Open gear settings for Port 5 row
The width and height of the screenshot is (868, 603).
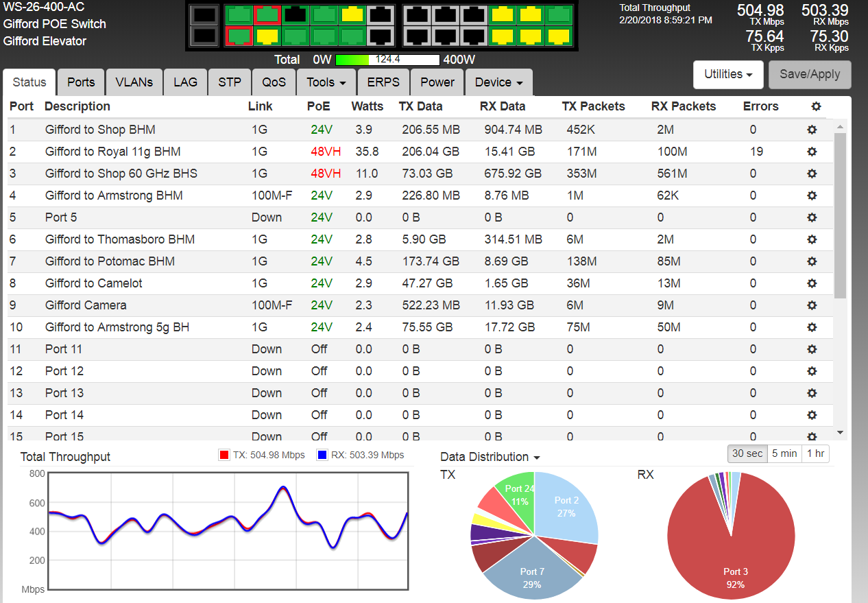pyautogui.click(x=812, y=217)
